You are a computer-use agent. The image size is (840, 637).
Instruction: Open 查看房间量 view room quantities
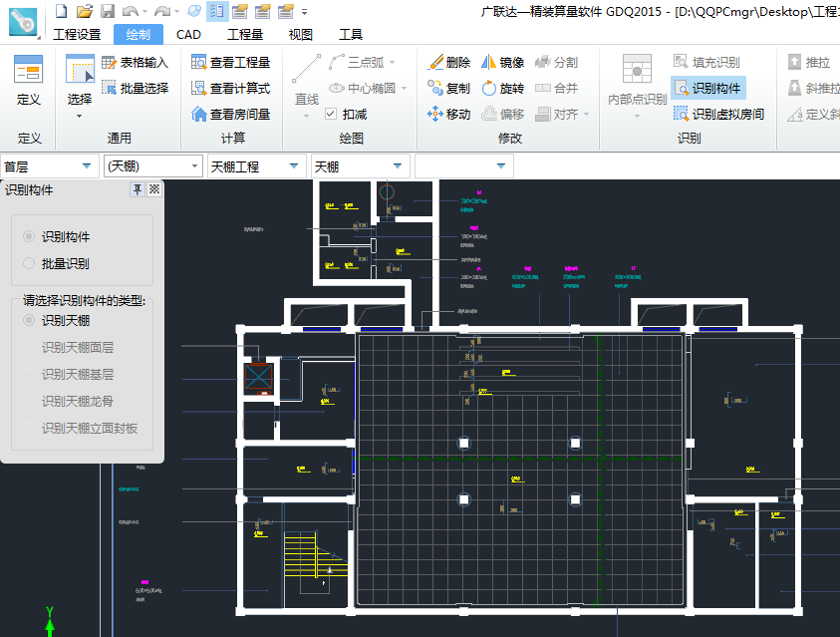tap(230, 114)
